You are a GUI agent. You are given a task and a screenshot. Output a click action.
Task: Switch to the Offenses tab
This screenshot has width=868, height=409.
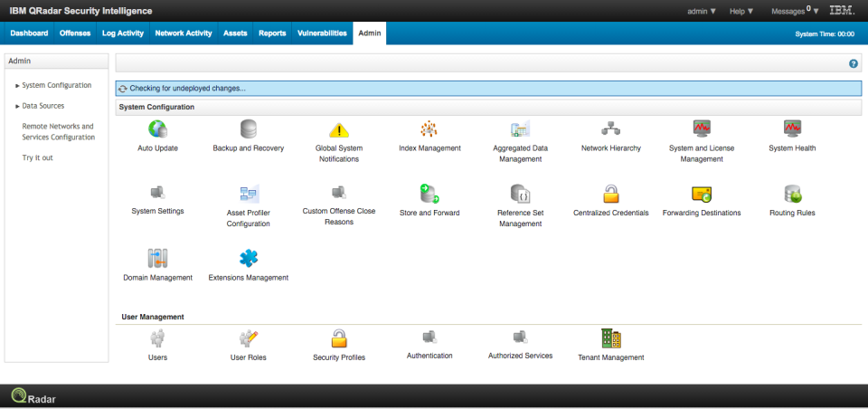tap(75, 33)
